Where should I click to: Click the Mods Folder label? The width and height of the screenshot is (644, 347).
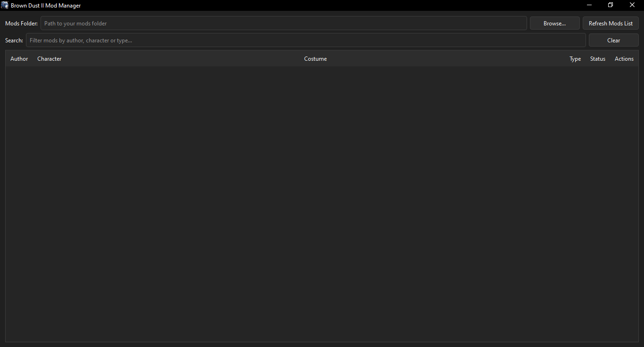point(21,23)
